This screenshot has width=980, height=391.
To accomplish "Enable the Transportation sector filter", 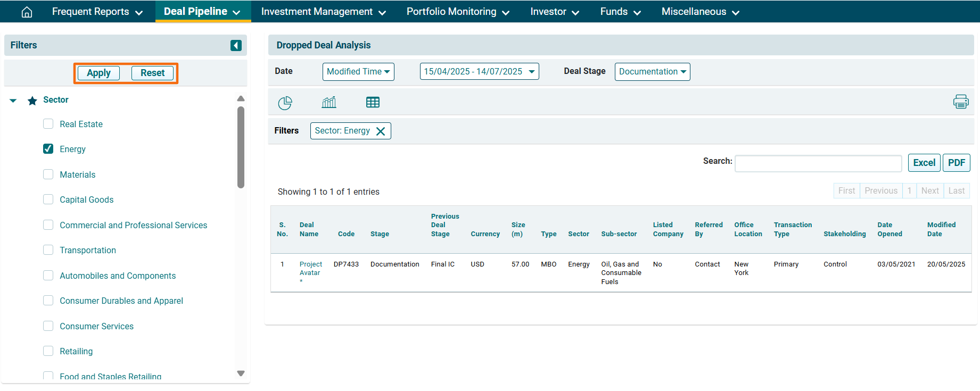I will point(48,250).
